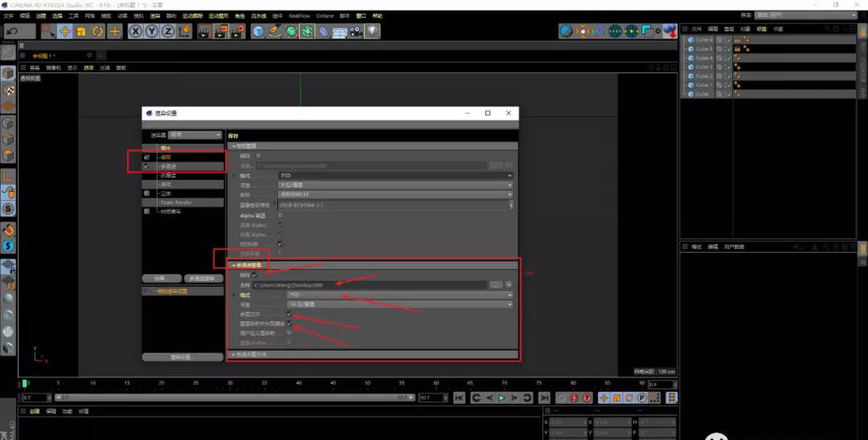Open Render Settings clapperboard gear icon

[x=237, y=31]
